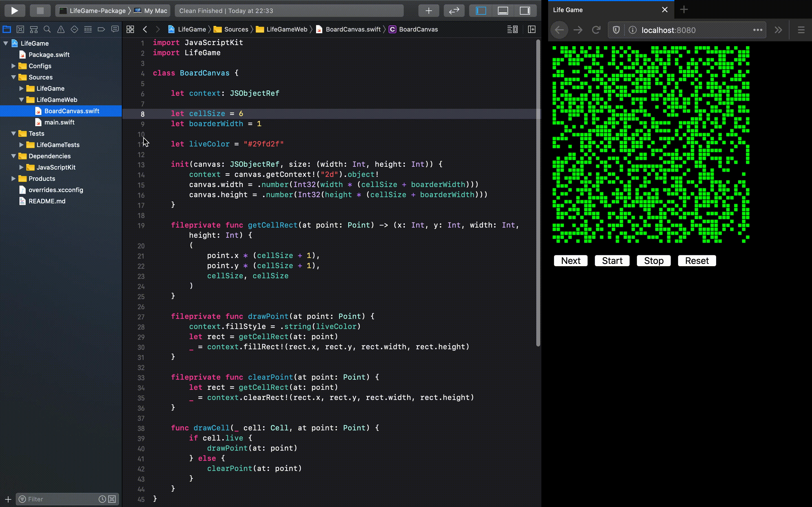Toggle the right inspector panel

click(525, 11)
